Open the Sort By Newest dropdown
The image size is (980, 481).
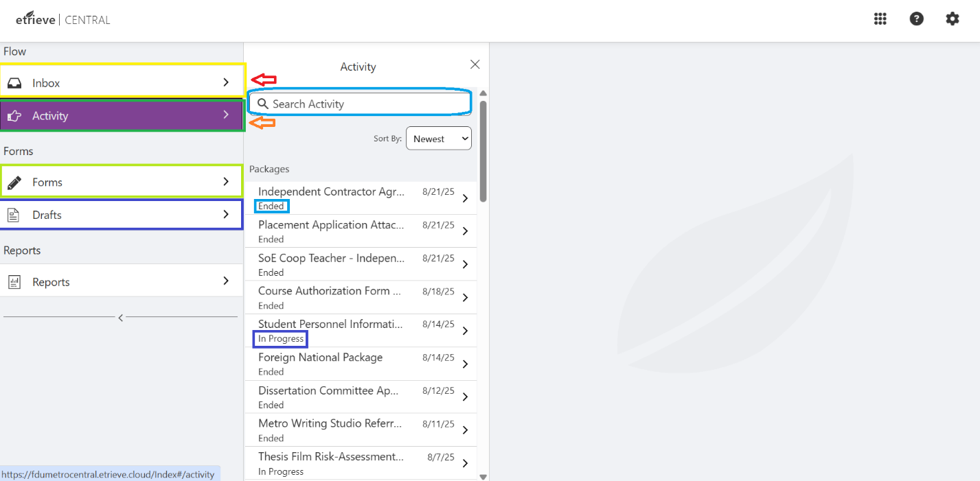click(x=438, y=139)
